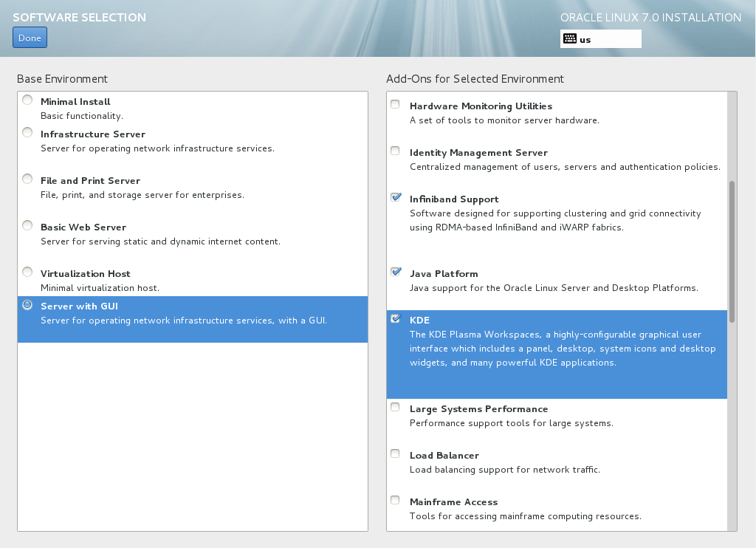Click the Infrastructure Server label
756x548 pixels.
coord(93,134)
